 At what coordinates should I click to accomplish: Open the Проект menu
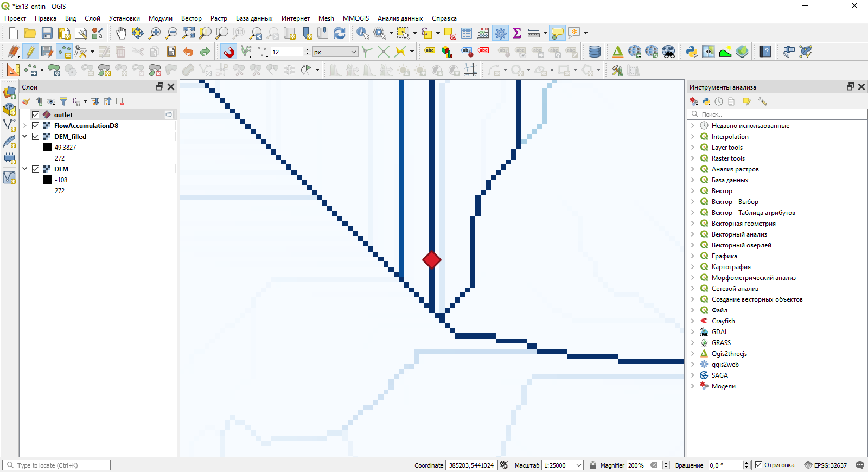[15, 18]
